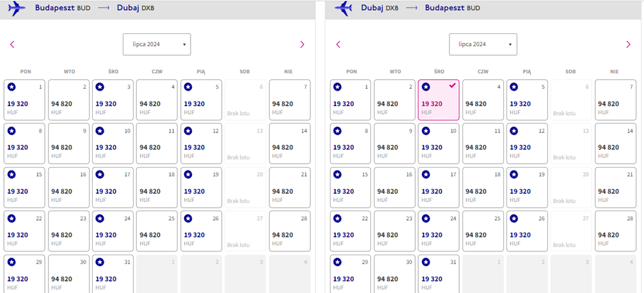Click checkmark on selected return July 3
Image resolution: width=644 pixels, height=293 pixels.
point(453,86)
